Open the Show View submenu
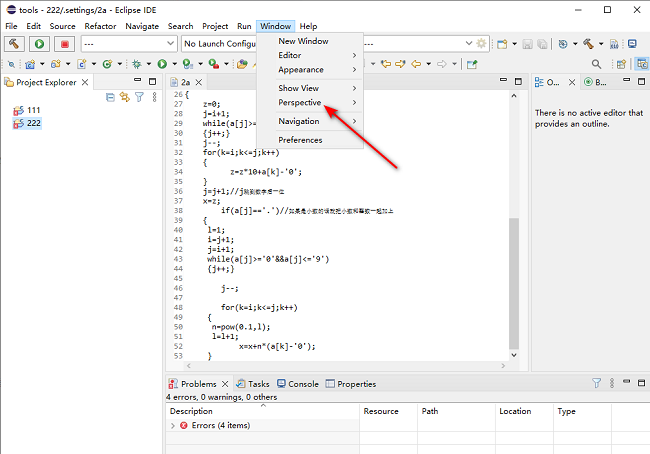Image resolution: width=650 pixels, height=454 pixels. pyautogui.click(x=298, y=88)
